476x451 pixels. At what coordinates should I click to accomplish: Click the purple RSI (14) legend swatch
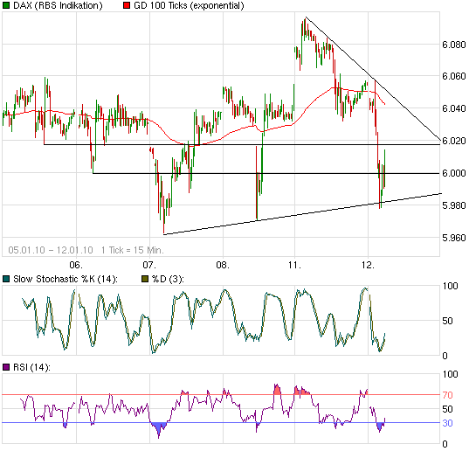point(6,367)
